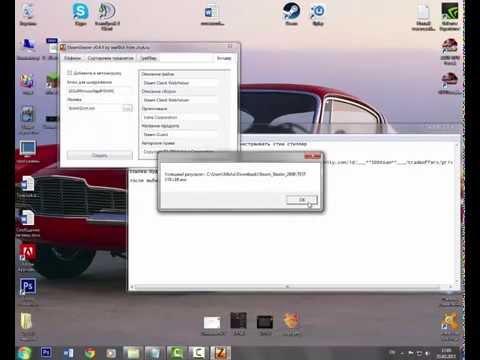Open the Steam desktop icon

[x=291, y=14]
